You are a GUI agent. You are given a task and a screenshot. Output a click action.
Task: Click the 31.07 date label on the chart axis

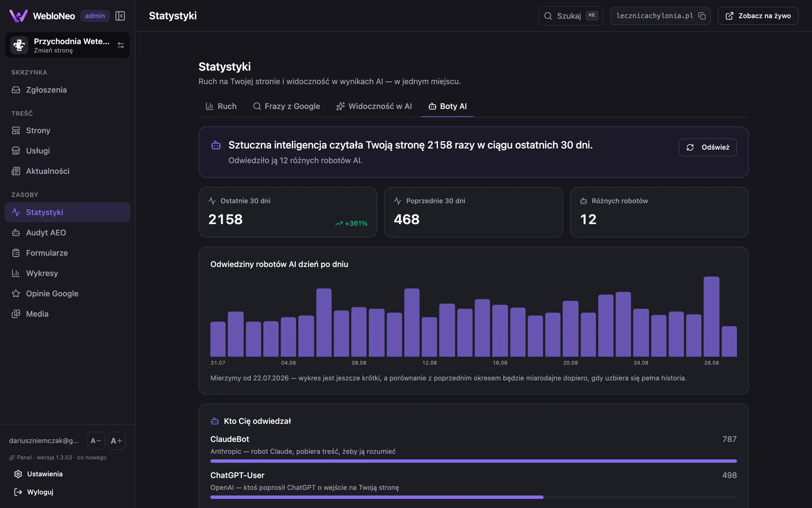(218, 363)
